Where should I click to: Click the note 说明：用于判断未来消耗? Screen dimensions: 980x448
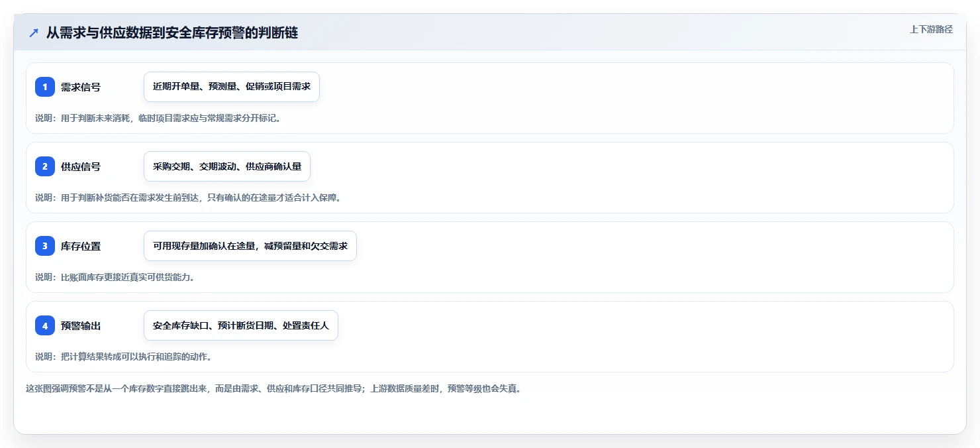pyautogui.click(x=158, y=118)
